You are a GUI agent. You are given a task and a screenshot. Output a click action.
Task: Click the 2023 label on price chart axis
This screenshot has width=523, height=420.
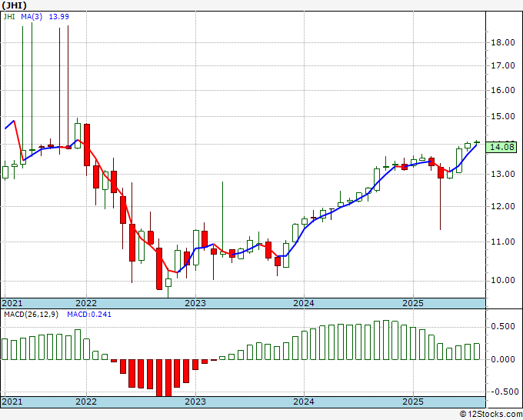click(195, 303)
